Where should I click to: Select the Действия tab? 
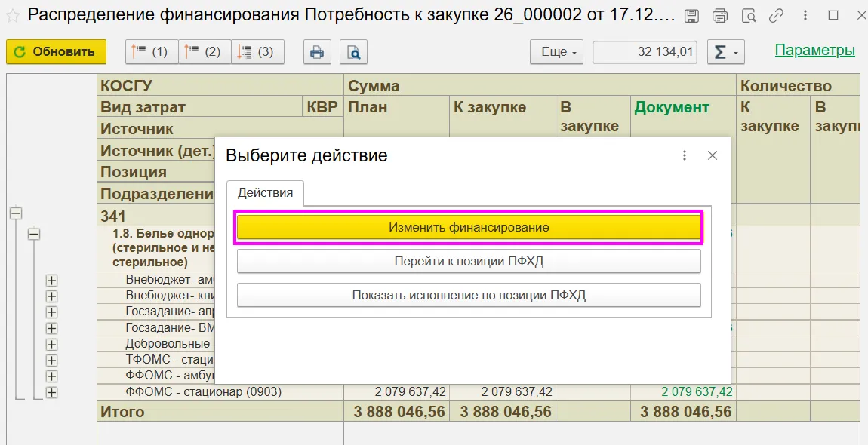265,193
